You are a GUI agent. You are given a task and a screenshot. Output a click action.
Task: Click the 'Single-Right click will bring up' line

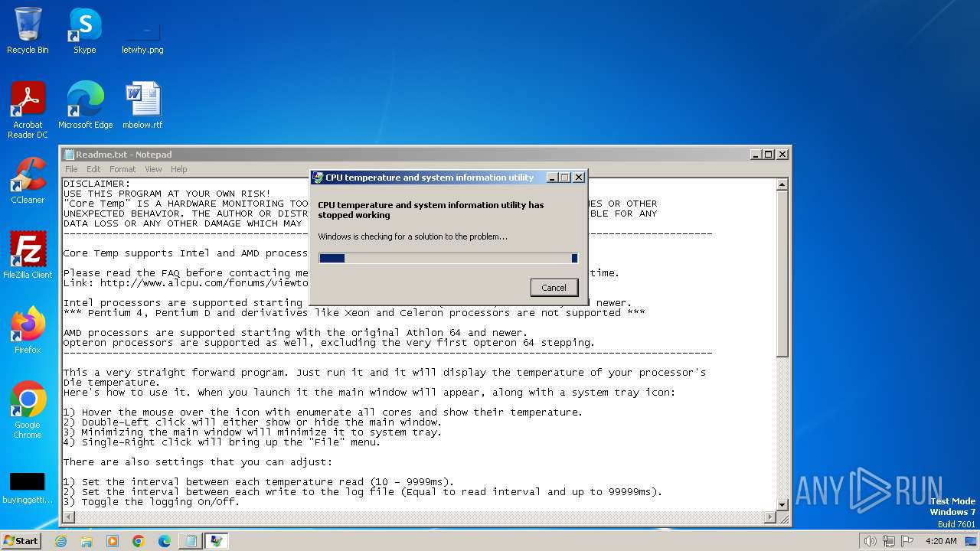tap(222, 442)
